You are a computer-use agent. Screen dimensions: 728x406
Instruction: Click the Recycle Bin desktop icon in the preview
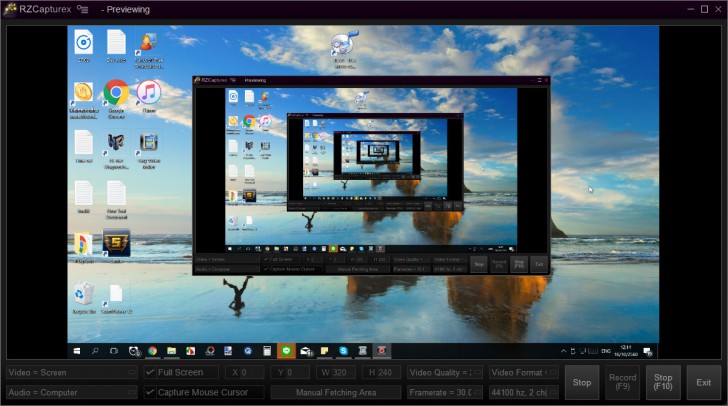[84, 298]
